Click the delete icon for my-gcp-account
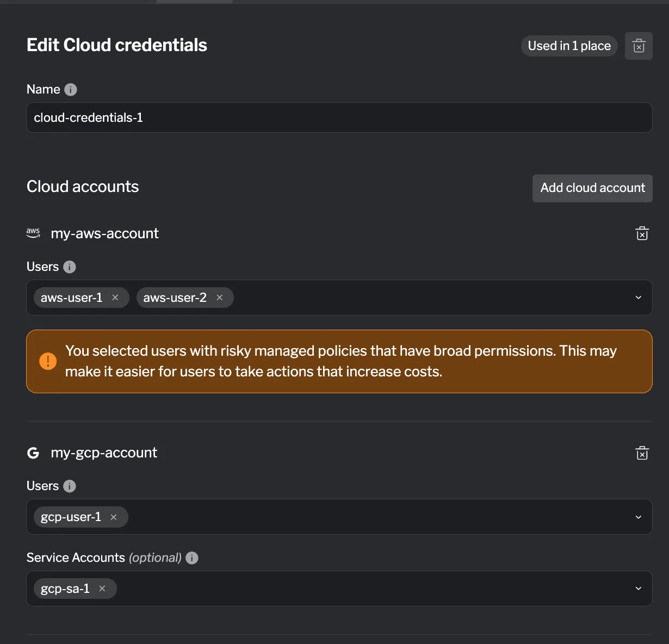This screenshot has width=669, height=644. pyautogui.click(x=642, y=453)
